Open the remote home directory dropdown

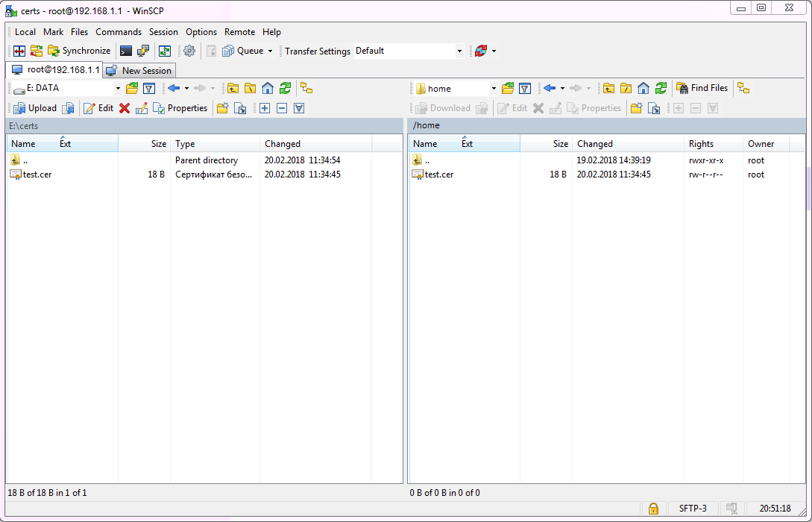tap(494, 89)
